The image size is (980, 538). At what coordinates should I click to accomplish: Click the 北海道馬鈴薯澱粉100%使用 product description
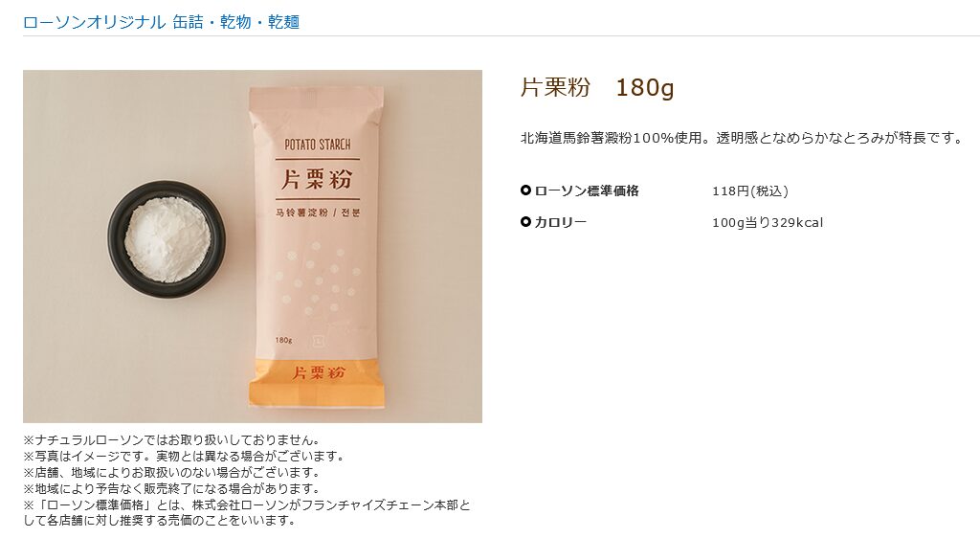743,138
